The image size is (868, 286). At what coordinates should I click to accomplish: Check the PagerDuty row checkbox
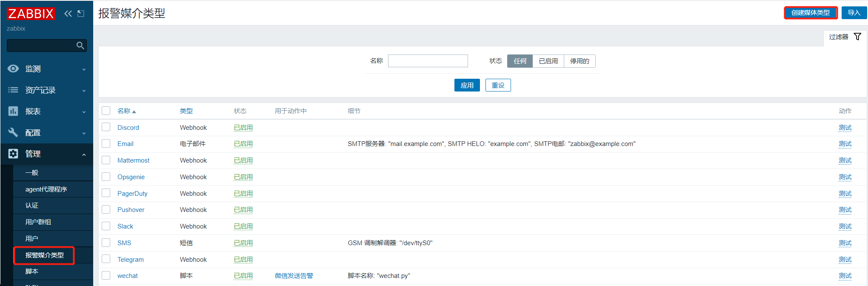(x=106, y=193)
